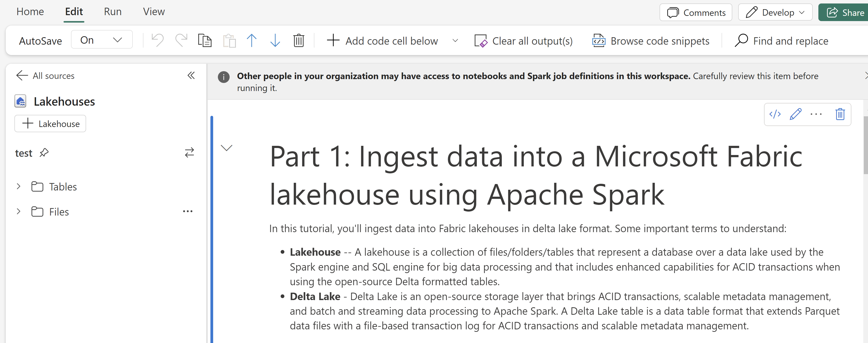Click the copy cell icon
Image resolution: width=868 pixels, height=343 pixels.
[204, 40]
